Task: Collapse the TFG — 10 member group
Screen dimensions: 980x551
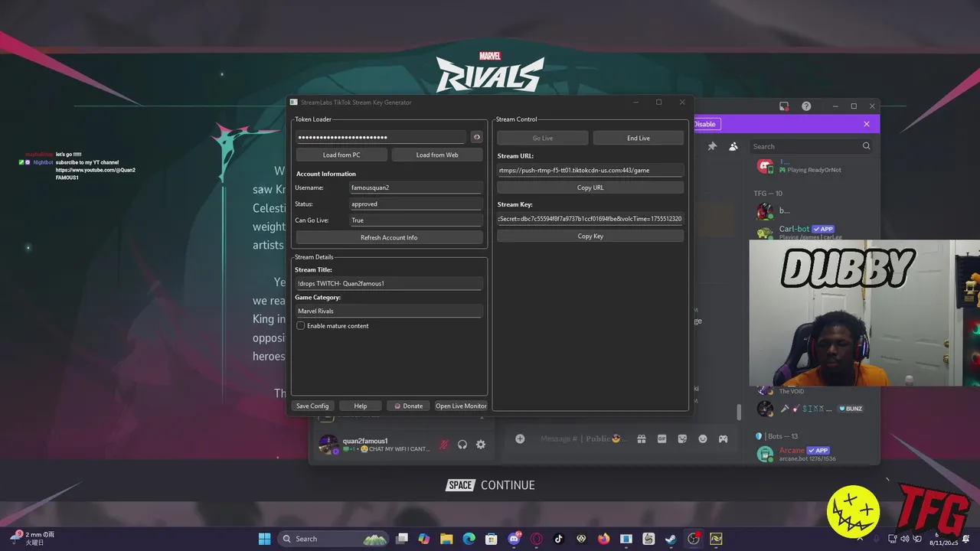Action: coord(768,194)
